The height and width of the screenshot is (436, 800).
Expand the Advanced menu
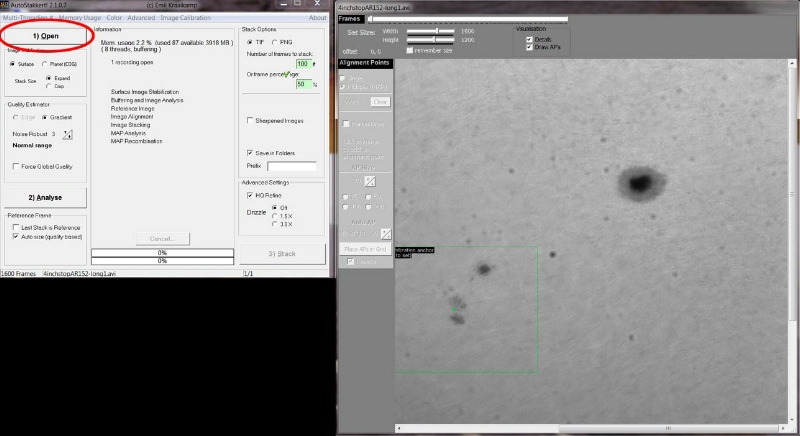(x=141, y=18)
